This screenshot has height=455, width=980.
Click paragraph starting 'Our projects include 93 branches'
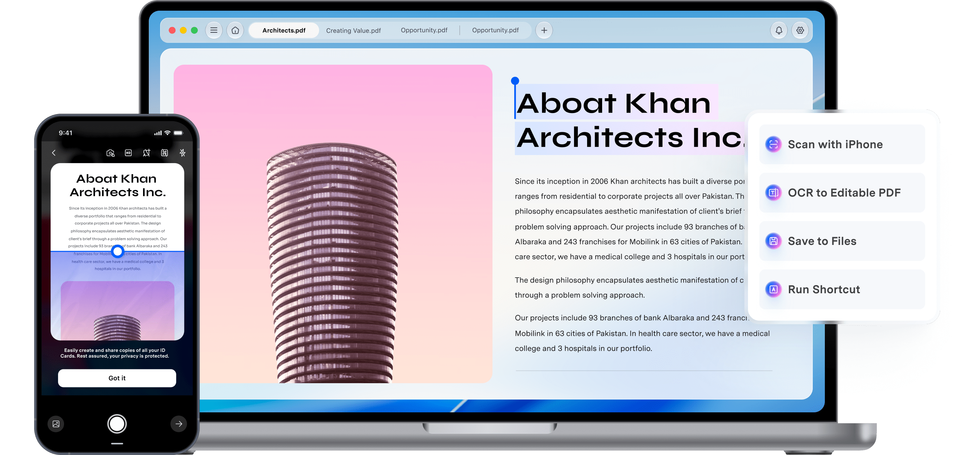(642, 333)
